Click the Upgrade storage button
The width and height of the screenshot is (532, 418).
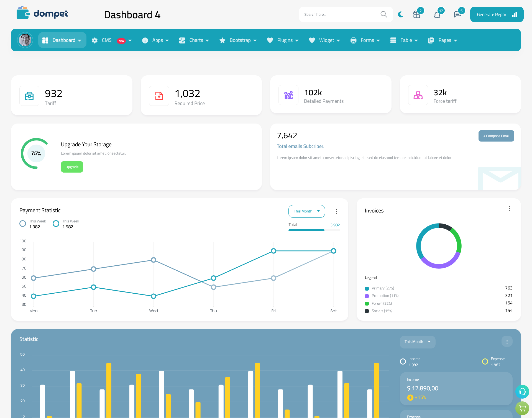tap(72, 166)
